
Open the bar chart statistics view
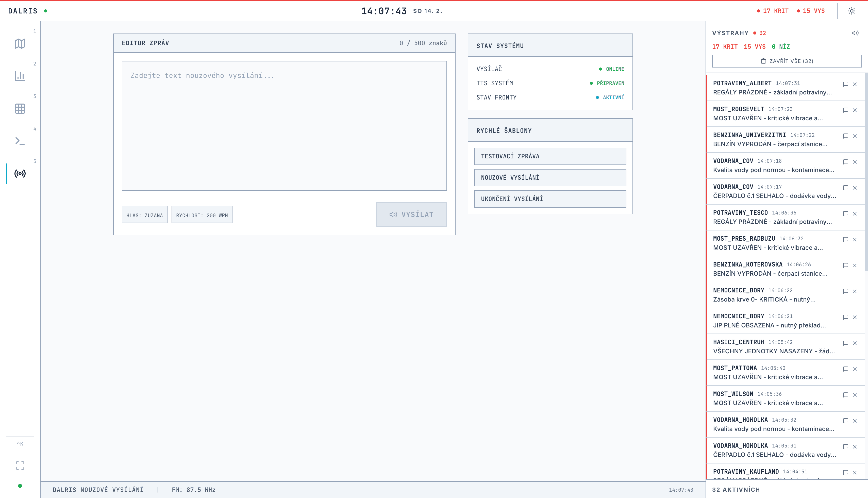click(x=20, y=76)
